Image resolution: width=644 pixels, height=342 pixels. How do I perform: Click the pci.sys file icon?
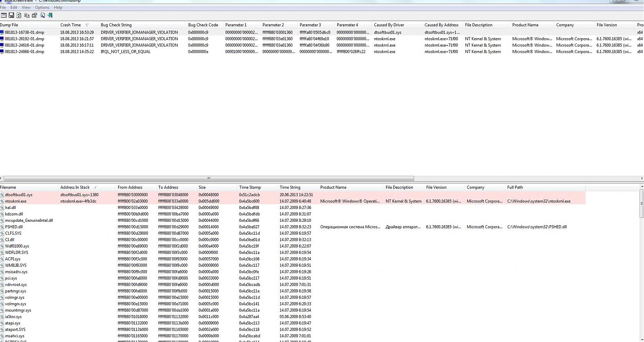click(2, 278)
